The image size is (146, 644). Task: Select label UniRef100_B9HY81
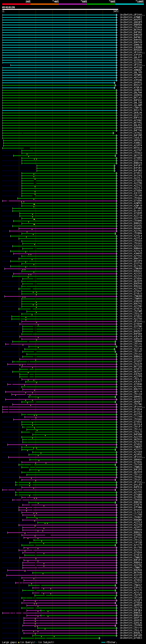pyautogui.click(x=131, y=40)
